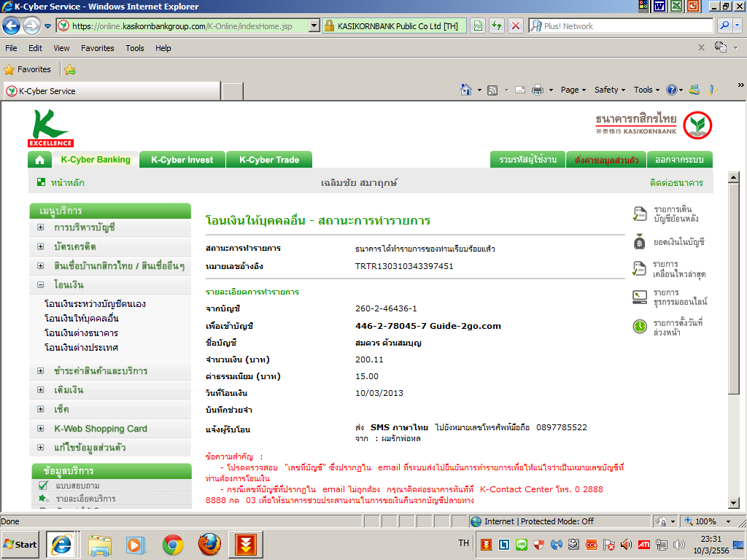Click the security padlock icon
Image resolution: width=747 pixels, height=560 pixels.
coord(329,26)
